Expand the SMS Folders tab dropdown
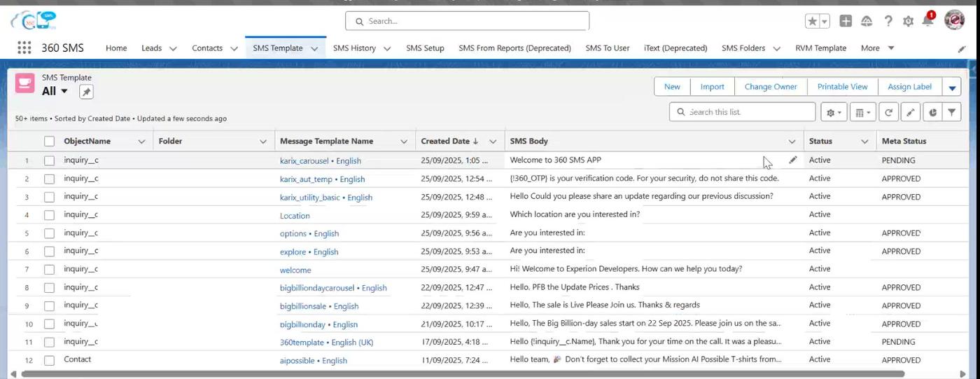980x379 pixels. pyautogui.click(x=776, y=48)
